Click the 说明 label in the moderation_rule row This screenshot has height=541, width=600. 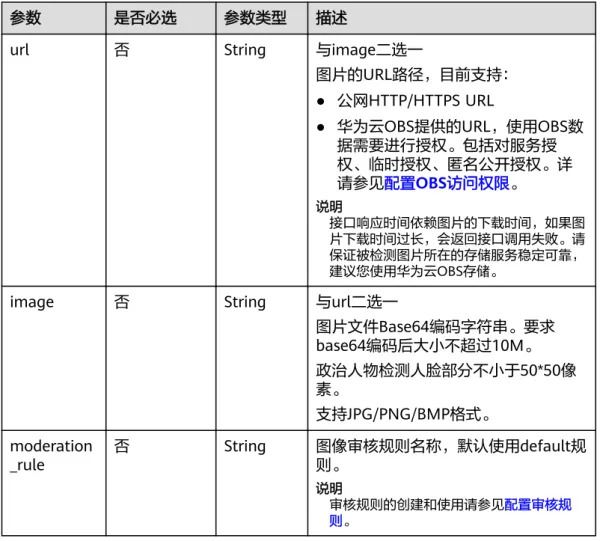[329, 489]
